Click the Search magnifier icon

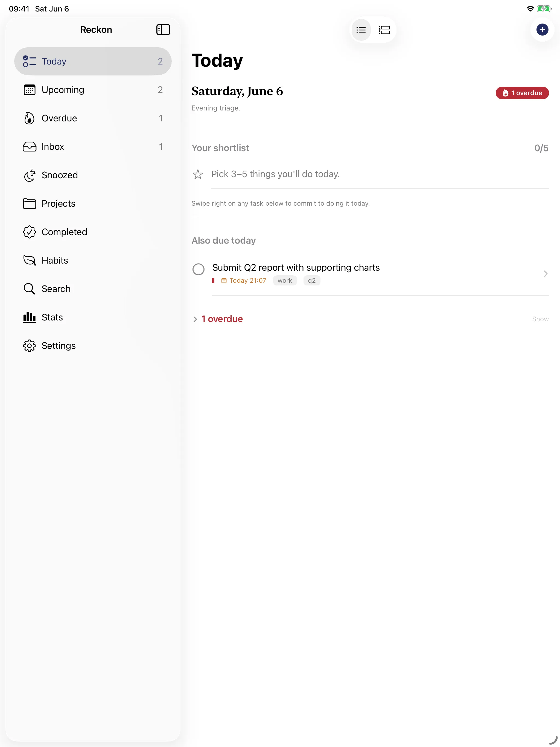click(x=29, y=289)
